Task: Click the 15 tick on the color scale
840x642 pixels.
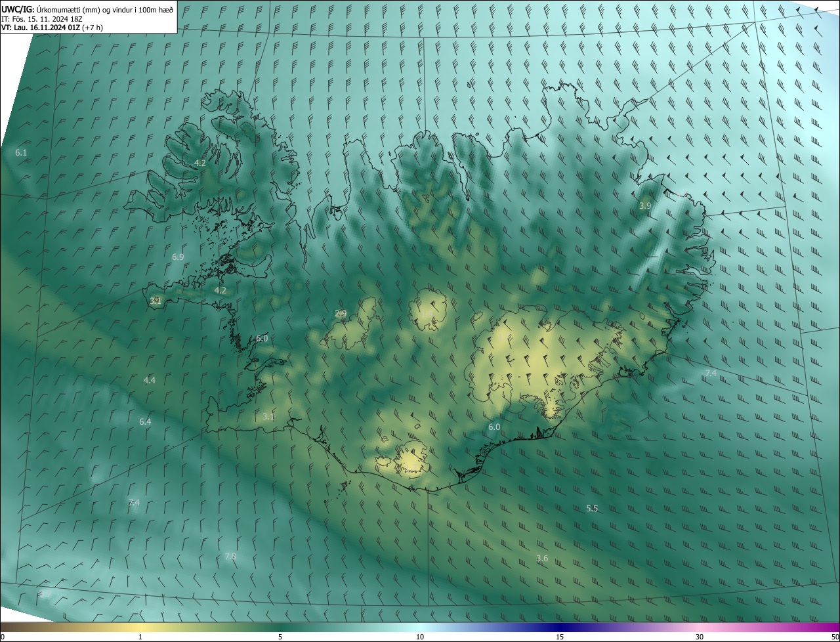Action: click(560, 637)
